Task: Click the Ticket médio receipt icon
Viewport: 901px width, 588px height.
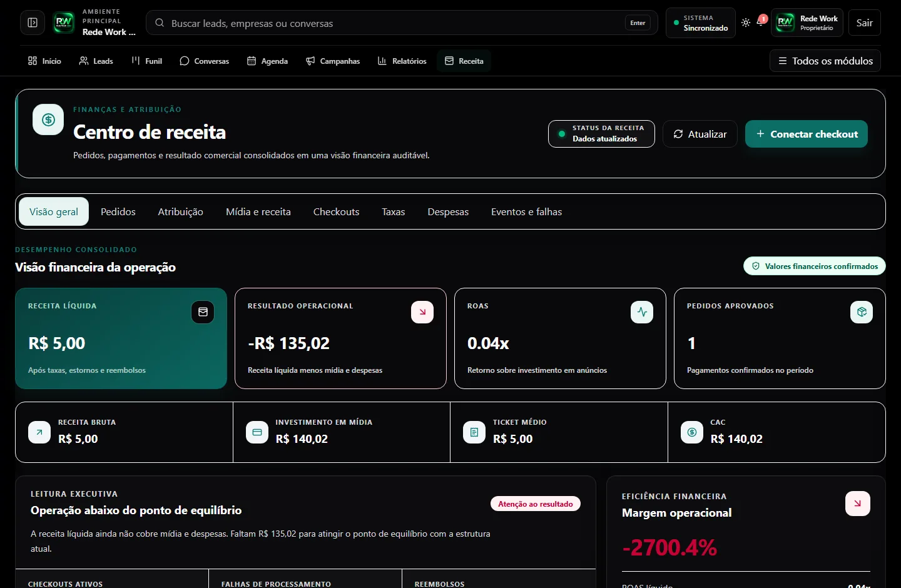Action: (x=474, y=432)
